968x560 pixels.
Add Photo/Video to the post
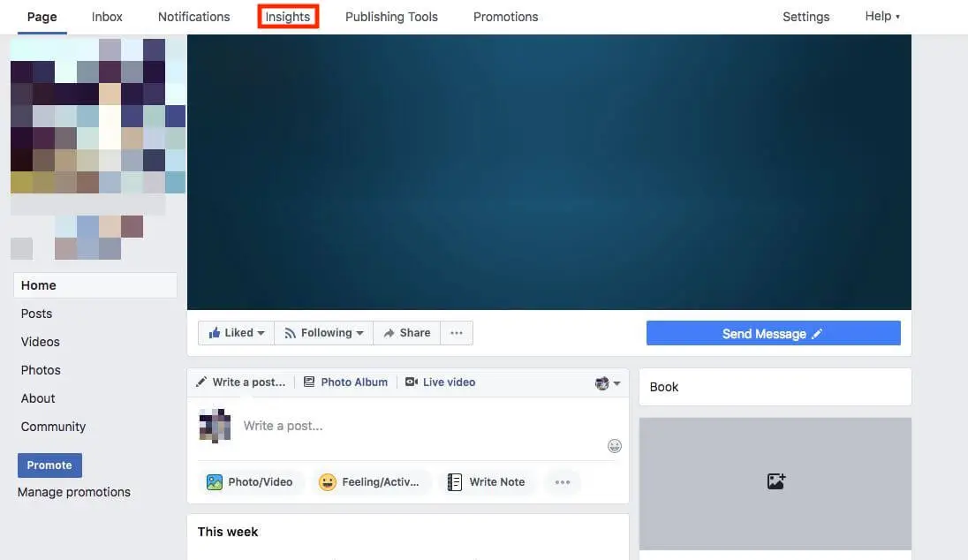click(x=250, y=482)
